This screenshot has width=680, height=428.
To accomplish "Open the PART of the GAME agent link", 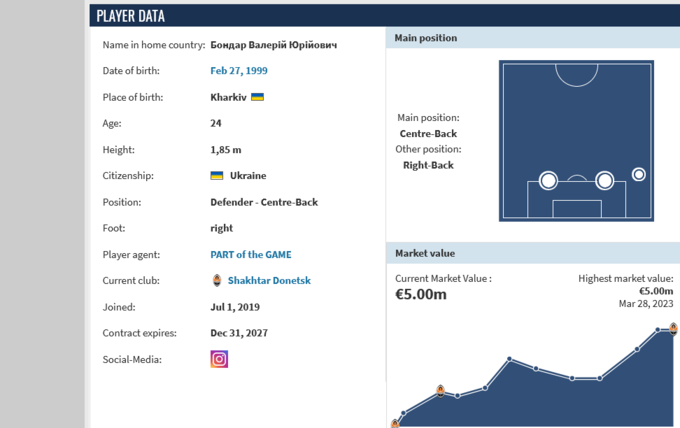I will [x=251, y=254].
